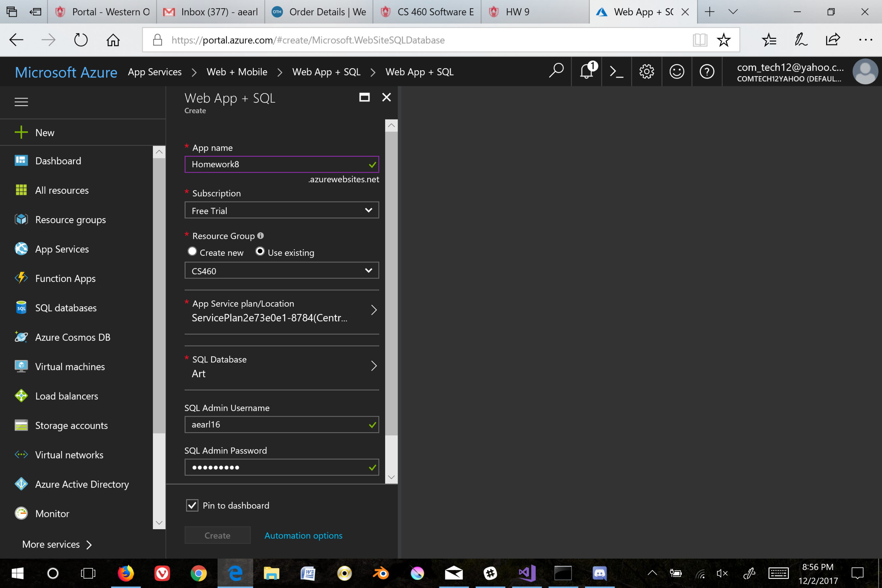882x588 pixels.
Task: Select SQL databases from the sidebar
Action: point(66,307)
